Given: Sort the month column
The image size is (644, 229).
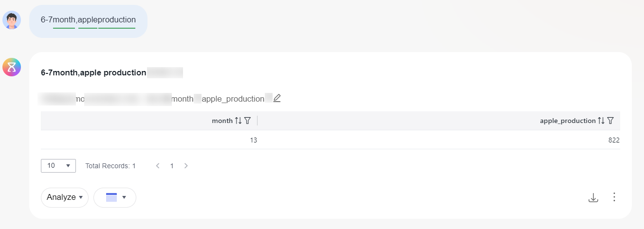Looking at the screenshot, I should [238, 121].
